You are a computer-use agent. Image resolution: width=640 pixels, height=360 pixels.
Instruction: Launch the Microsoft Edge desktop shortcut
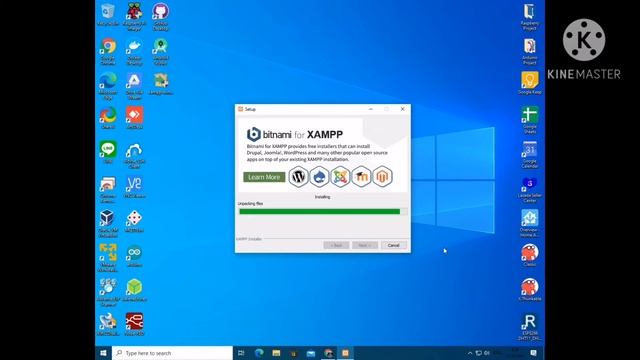point(108,81)
